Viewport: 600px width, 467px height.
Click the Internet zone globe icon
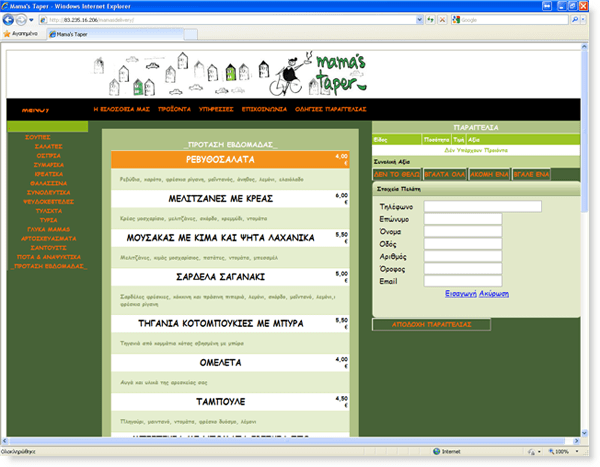pos(437,452)
